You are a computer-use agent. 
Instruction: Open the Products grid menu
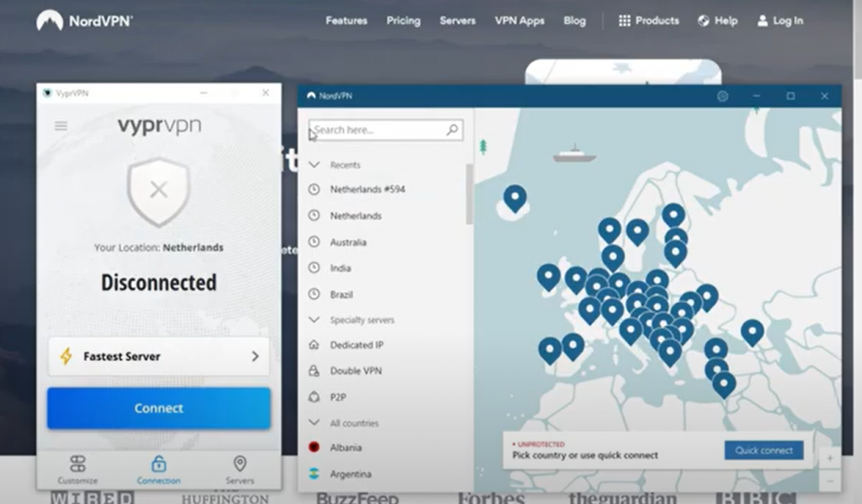click(649, 21)
